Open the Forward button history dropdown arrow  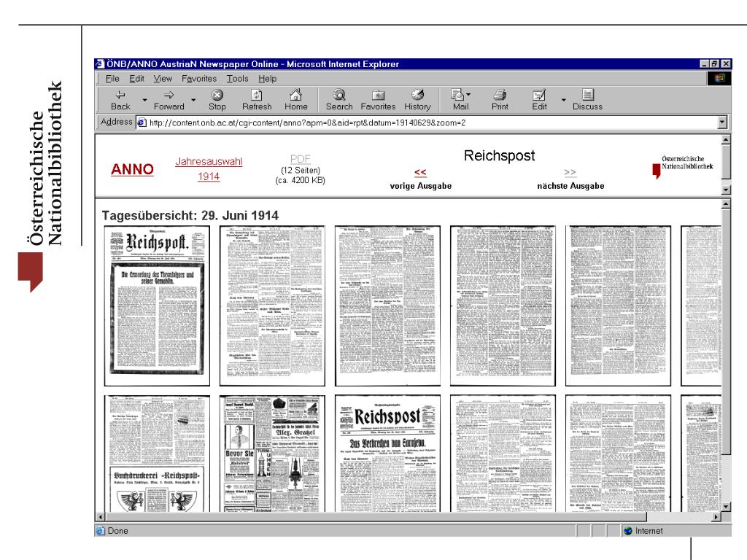193,100
